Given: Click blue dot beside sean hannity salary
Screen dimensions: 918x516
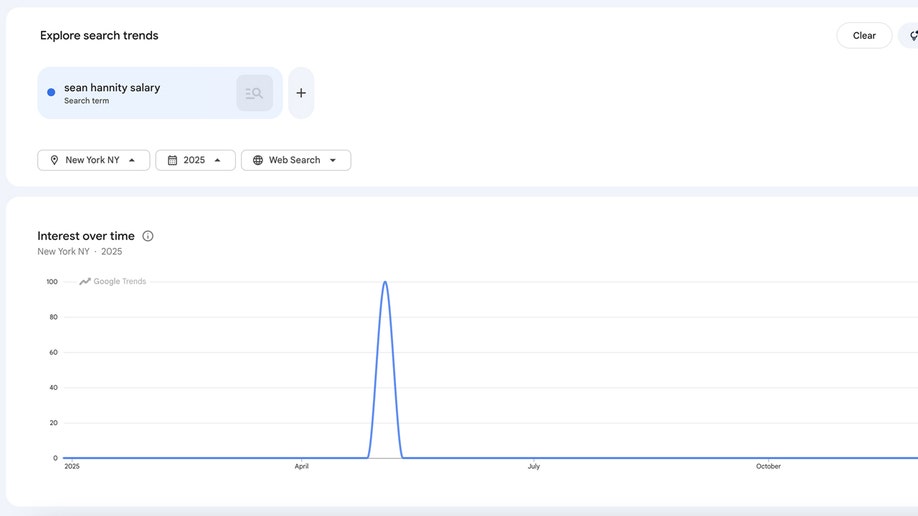Looking at the screenshot, I should point(51,92).
